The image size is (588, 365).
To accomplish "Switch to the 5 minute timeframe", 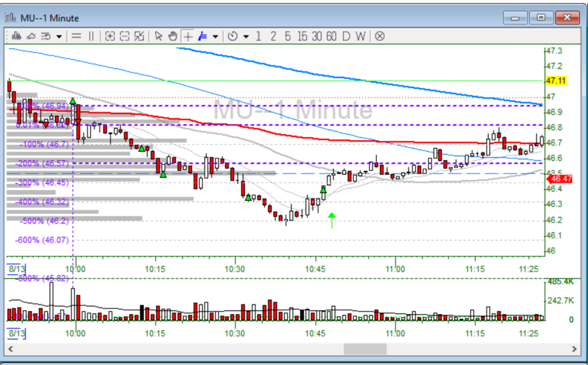I will pyautogui.click(x=288, y=36).
